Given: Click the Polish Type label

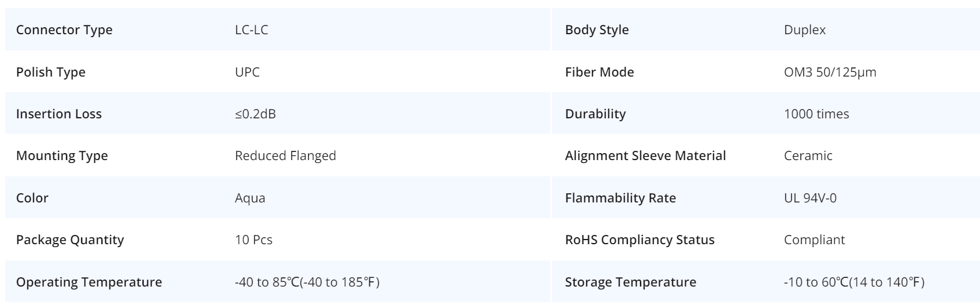Looking at the screenshot, I should 50,72.
